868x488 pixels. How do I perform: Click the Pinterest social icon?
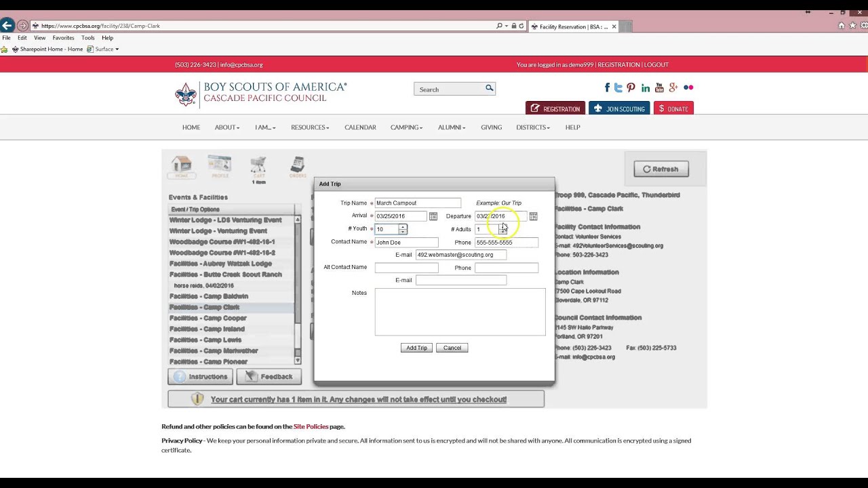click(x=631, y=87)
